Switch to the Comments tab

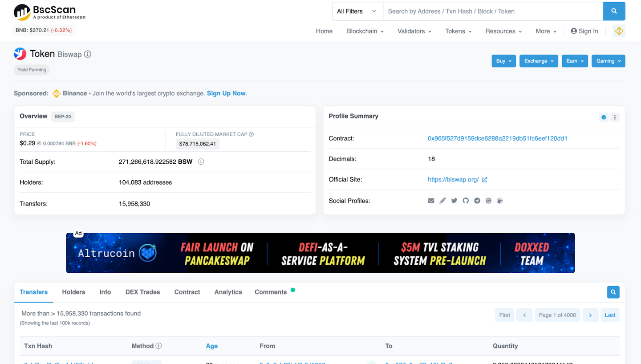pos(271,292)
